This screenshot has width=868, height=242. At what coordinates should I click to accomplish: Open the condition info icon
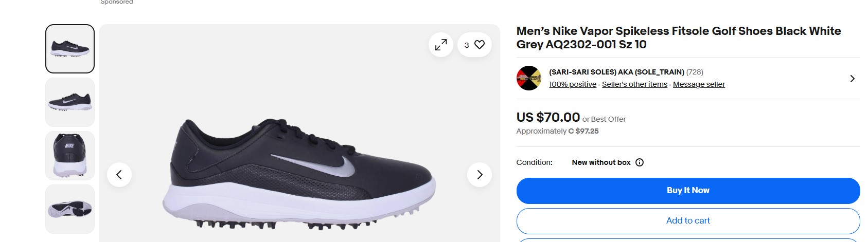coord(640,162)
